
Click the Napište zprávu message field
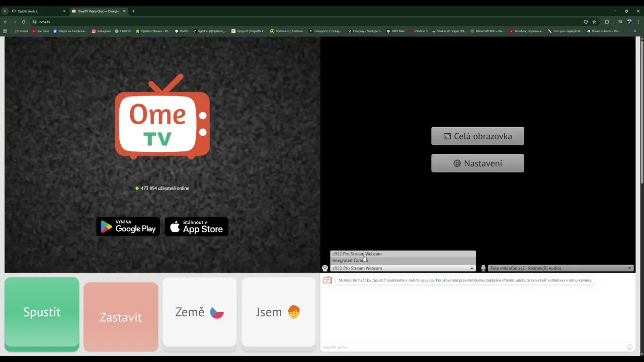[473, 347]
